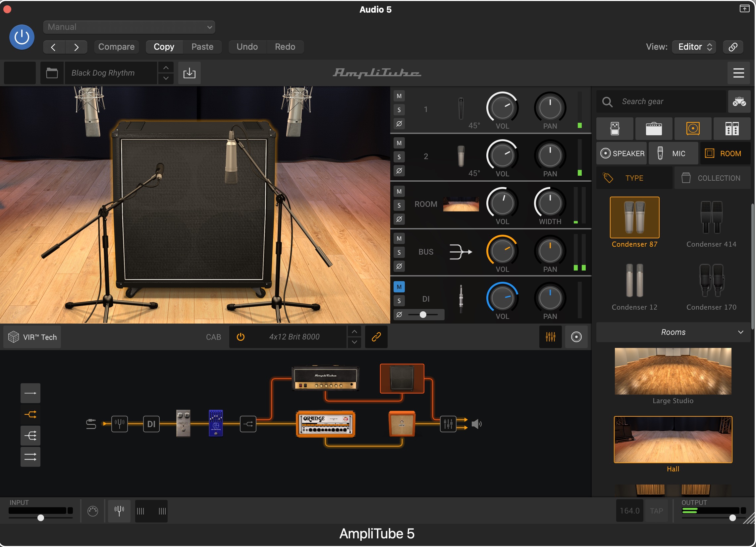Click the BUS VOL knob

tap(502, 251)
